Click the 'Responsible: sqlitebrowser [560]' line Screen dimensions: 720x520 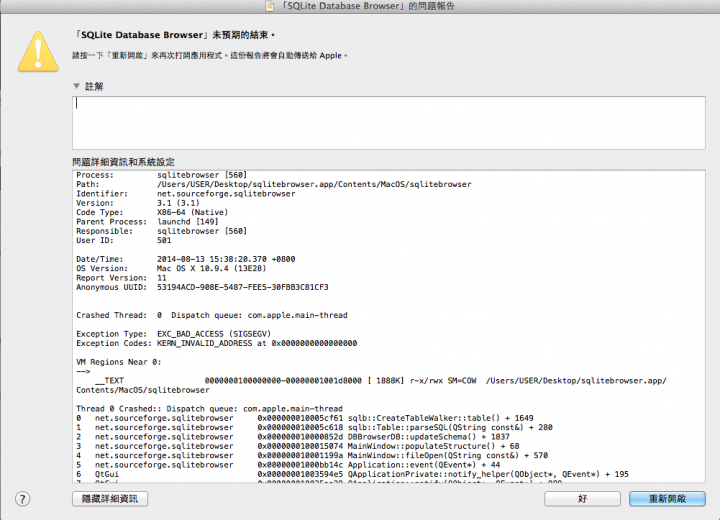point(162,231)
